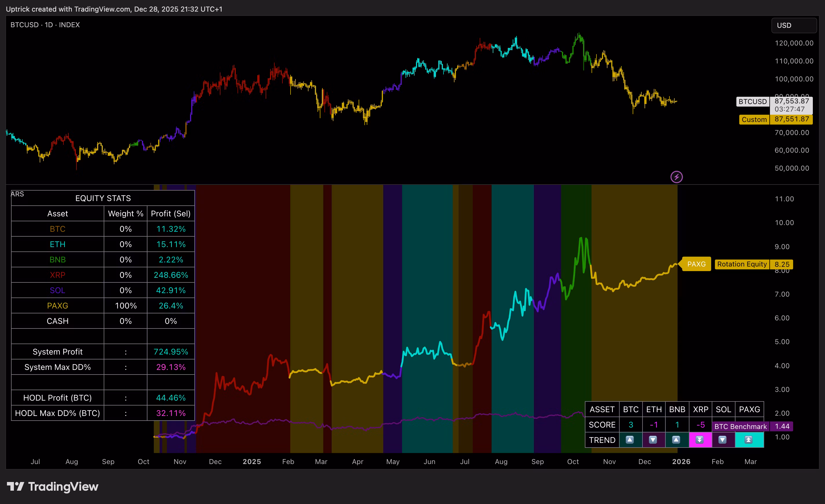Viewport: 825px width, 504px height.
Task: Click the BTC trend up-arrow icon
Action: (x=630, y=440)
